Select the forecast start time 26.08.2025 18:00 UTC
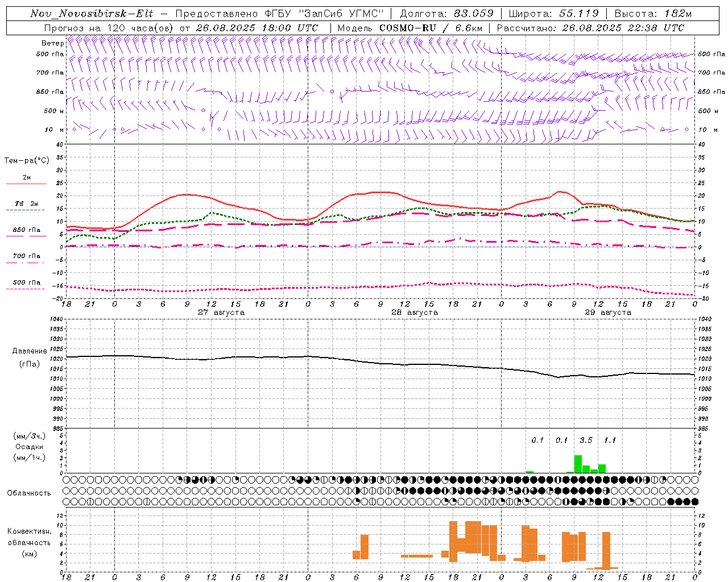 tap(257, 28)
